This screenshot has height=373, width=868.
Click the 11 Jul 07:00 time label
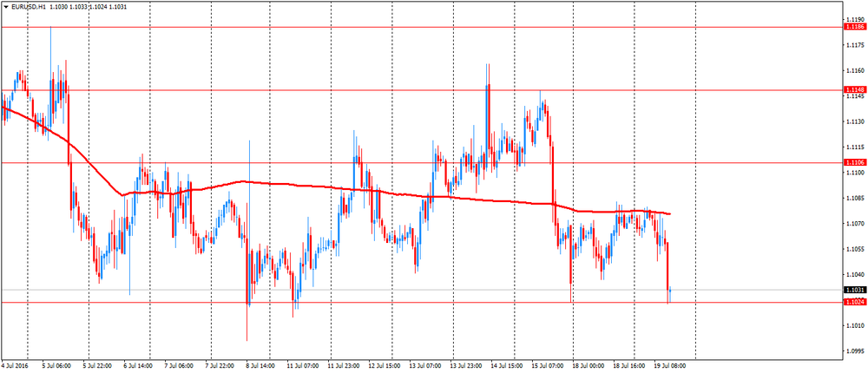(303, 366)
